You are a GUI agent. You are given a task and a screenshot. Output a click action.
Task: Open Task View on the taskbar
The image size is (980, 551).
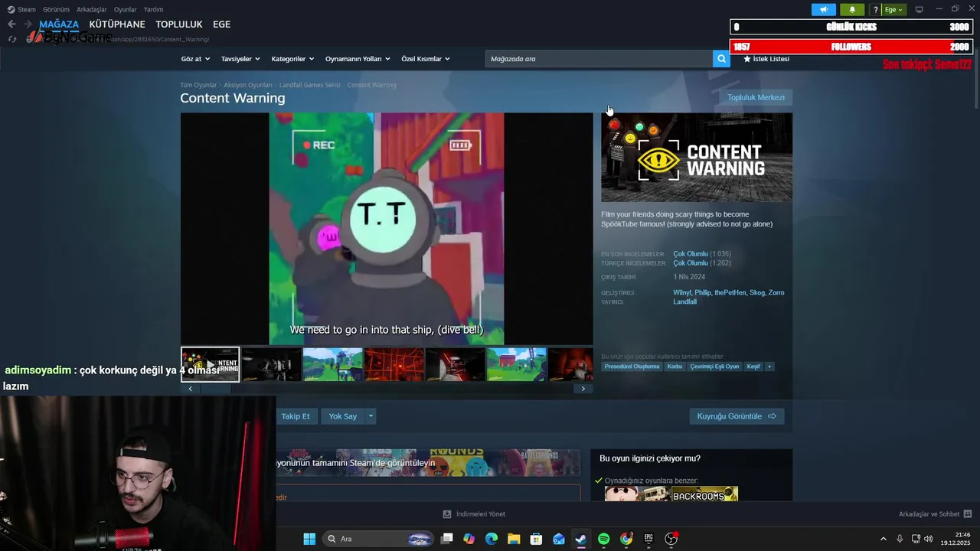[447, 539]
